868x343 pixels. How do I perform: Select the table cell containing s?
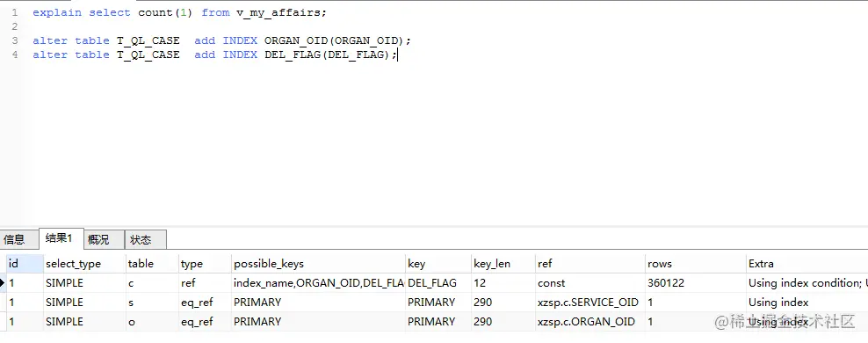pyautogui.click(x=152, y=303)
